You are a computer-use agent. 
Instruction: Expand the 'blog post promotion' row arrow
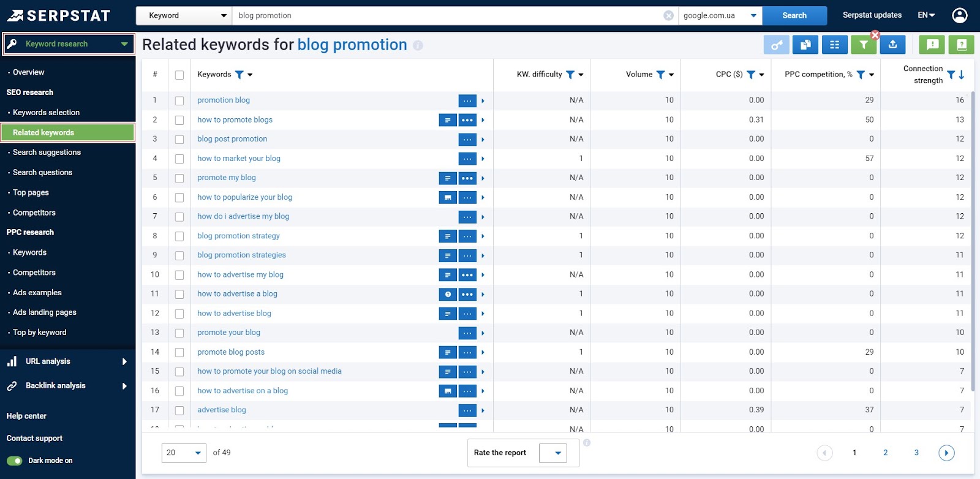pyautogui.click(x=483, y=140)
